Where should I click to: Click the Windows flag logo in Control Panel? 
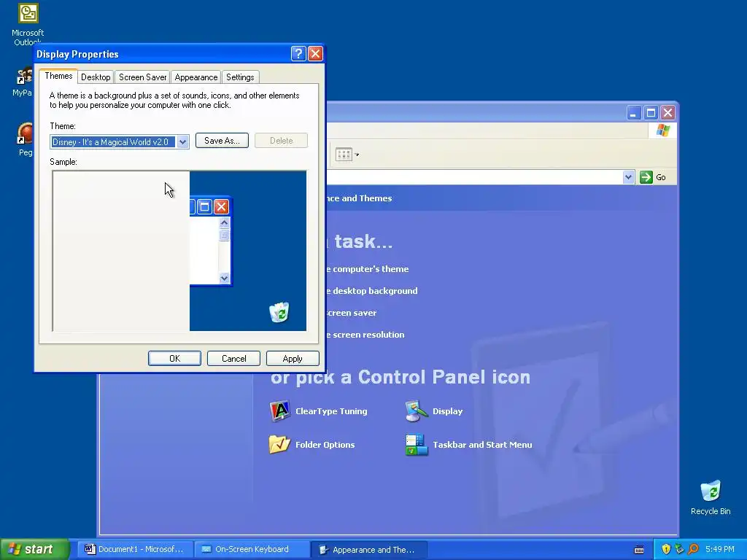662,131
